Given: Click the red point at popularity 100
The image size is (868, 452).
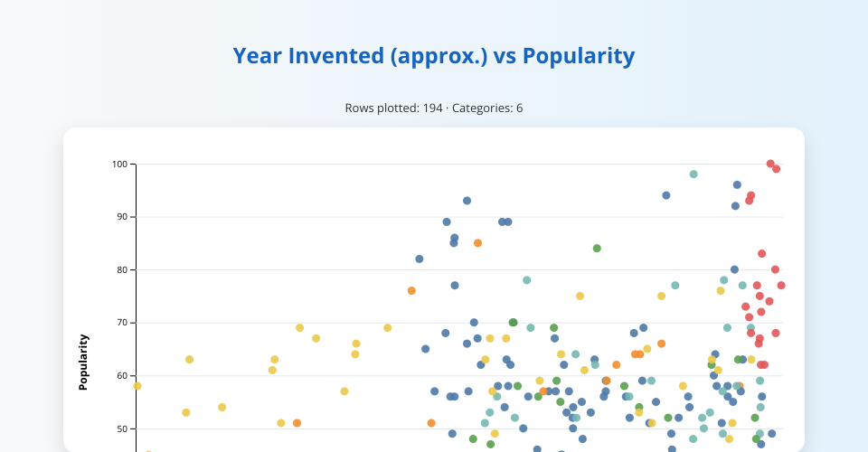Looking at the screenshot, I should pyautogui.click(x=770, y=164).
